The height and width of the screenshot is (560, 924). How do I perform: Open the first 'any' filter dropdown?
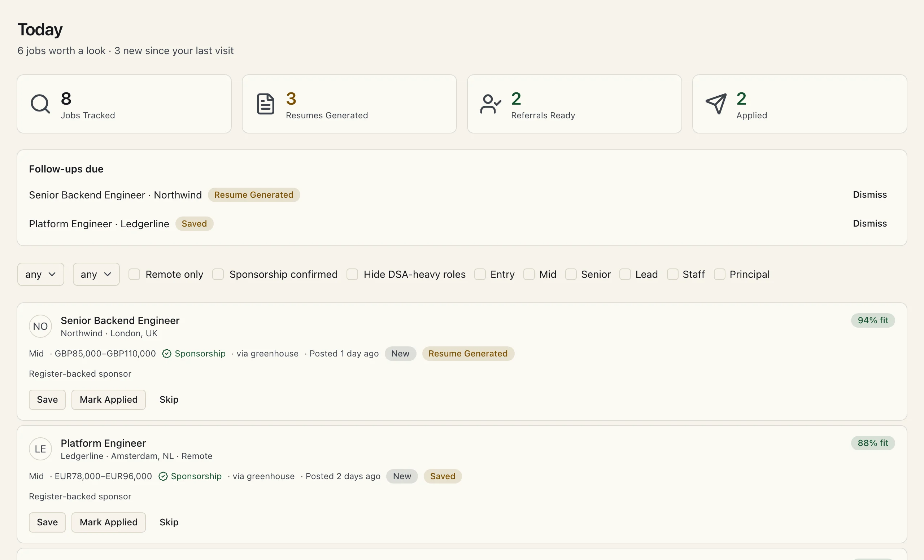pyautogui.click(x=40, y=274)
